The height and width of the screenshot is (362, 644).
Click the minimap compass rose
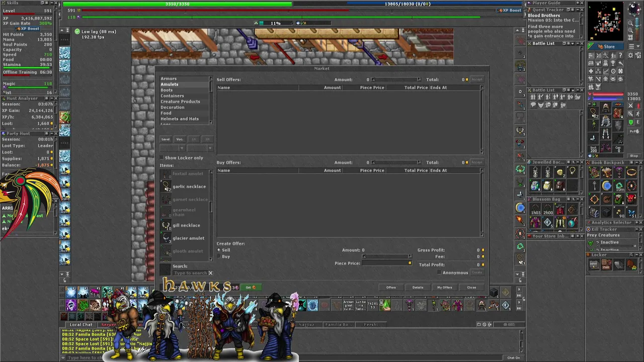(x=634, y=9)
